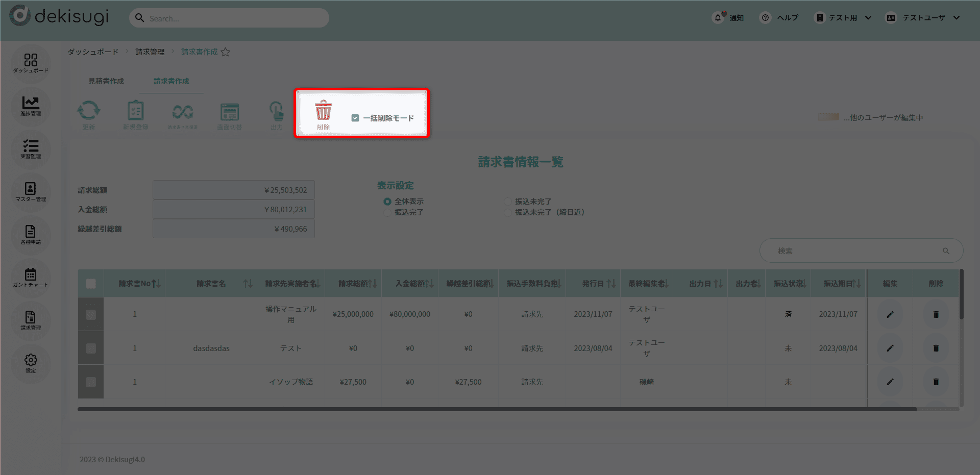Click the new registration (新規登録) clipboard icon
Viewport: 980px width, 475px height.
pos(135,111)
